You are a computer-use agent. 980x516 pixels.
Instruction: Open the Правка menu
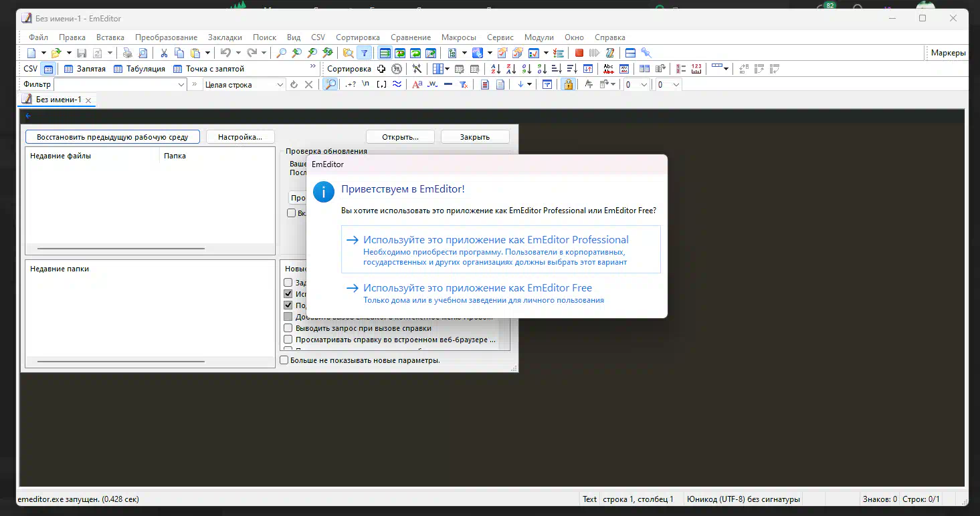[x=72, y=37]
